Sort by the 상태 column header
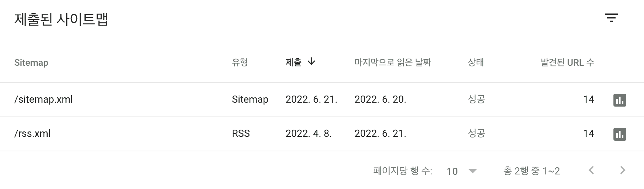644x189 pixels. 476,63
